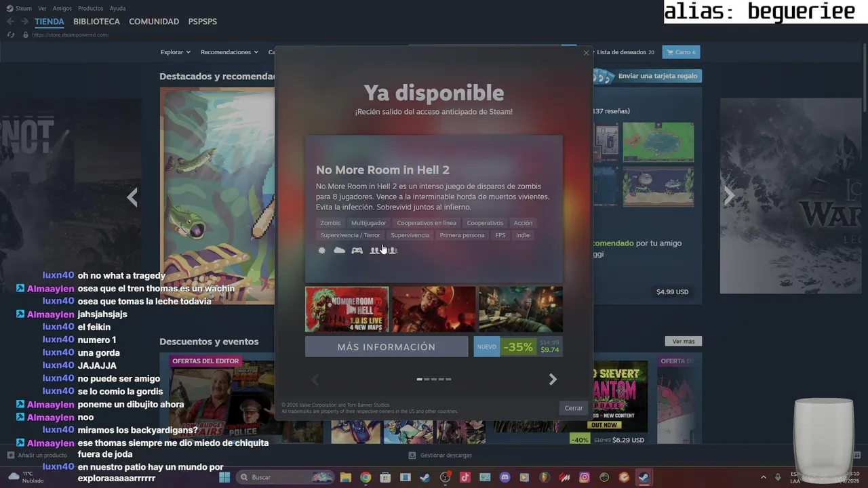This screenshot has height=488, width=868.
Task: Click the controller support feature icon
Action: coord(357,251)
